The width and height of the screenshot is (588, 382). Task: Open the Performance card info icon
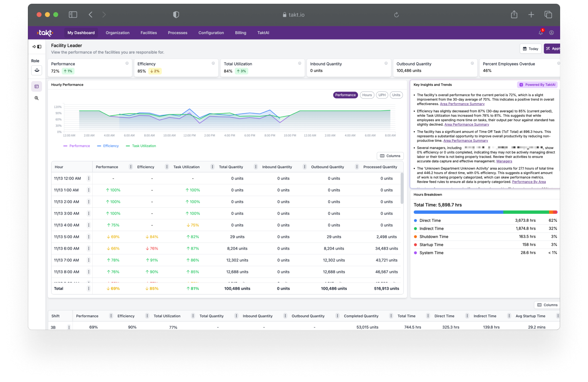coord(127,63)
